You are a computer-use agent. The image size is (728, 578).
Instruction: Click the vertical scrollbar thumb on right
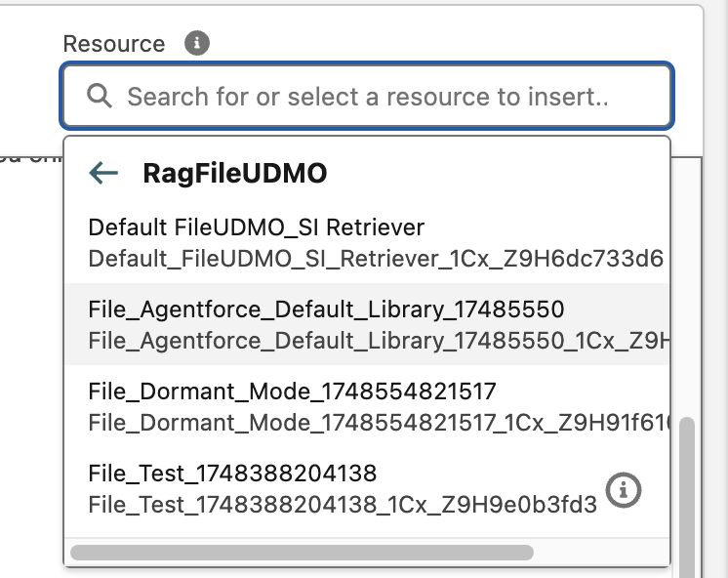(687, 488)
